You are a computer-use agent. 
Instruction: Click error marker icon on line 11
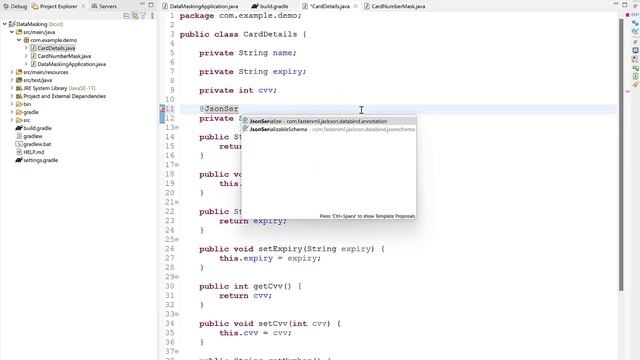[x=162, y=109]
